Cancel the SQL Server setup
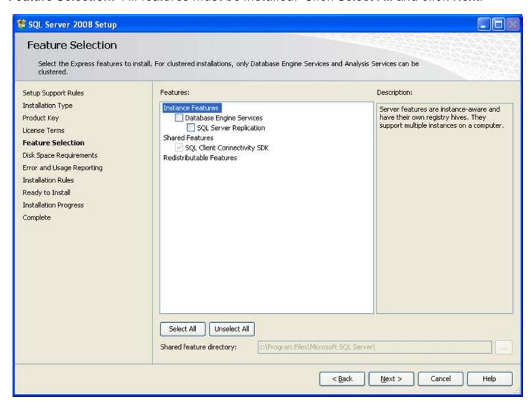 point(440,379)
